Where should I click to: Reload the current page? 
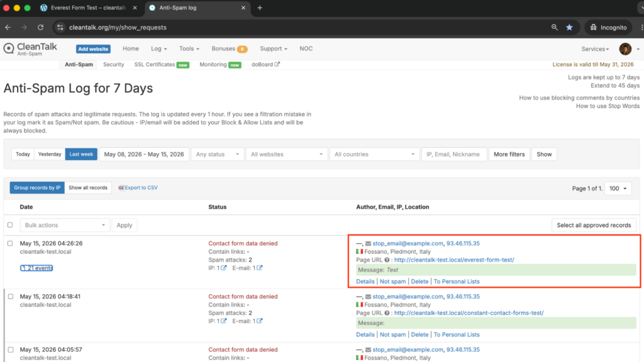(x=40, y=28)
